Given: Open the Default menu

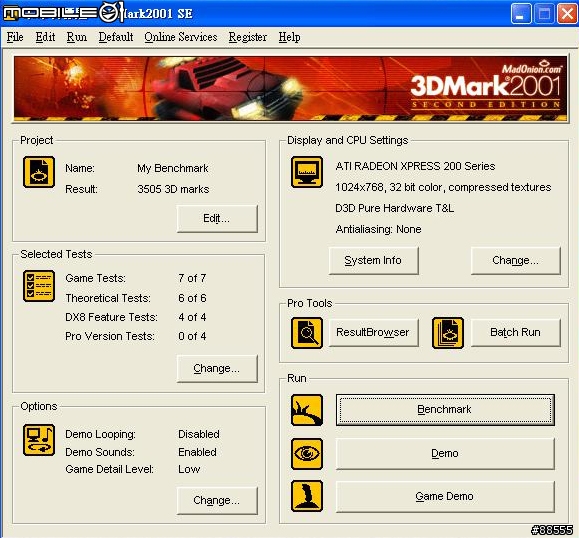Looking at the screenshot, I should [116, 37].
